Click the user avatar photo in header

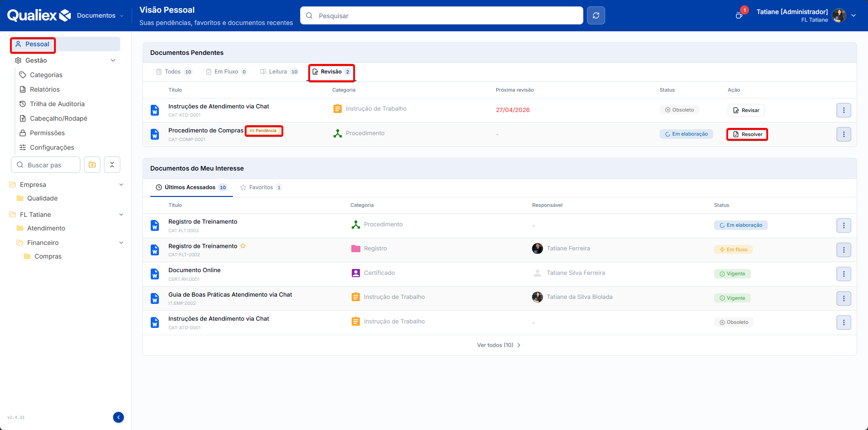pos(839,15)
